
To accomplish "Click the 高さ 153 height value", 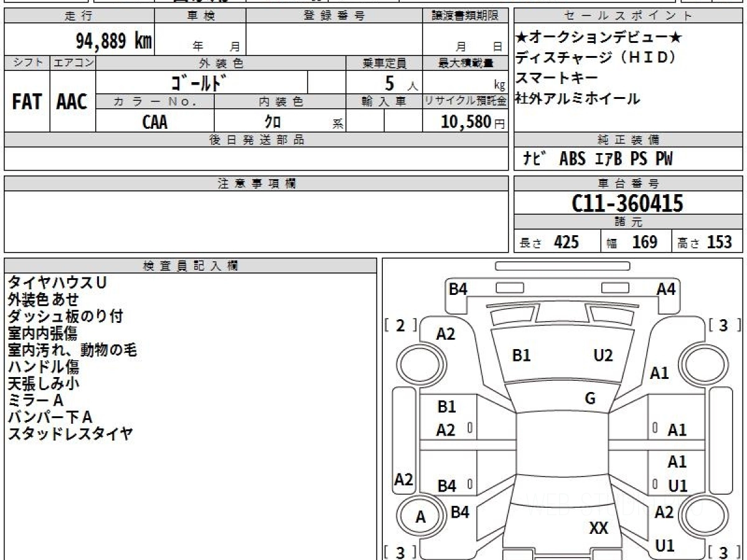I will point(705,242).
